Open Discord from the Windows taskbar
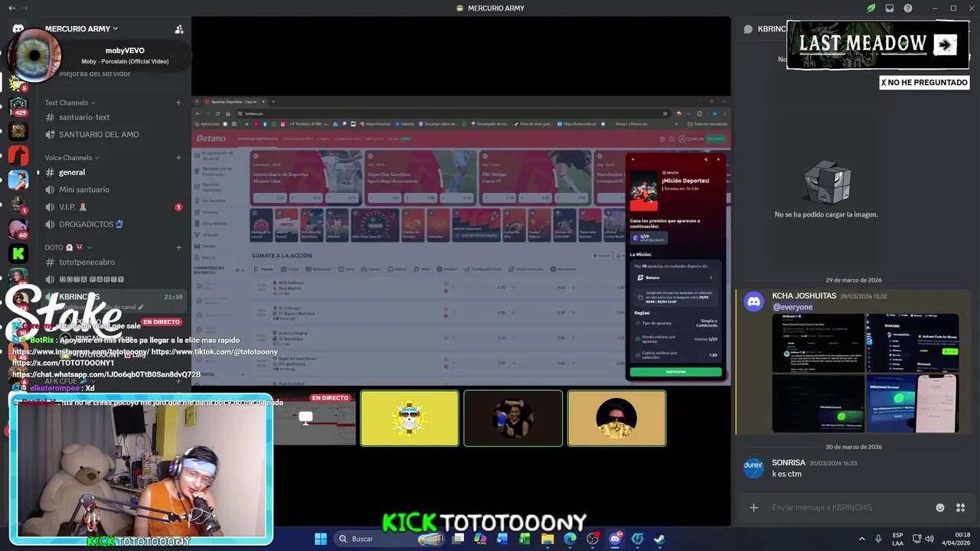Viewport: 980px width, 551px height. click(615, 539)
